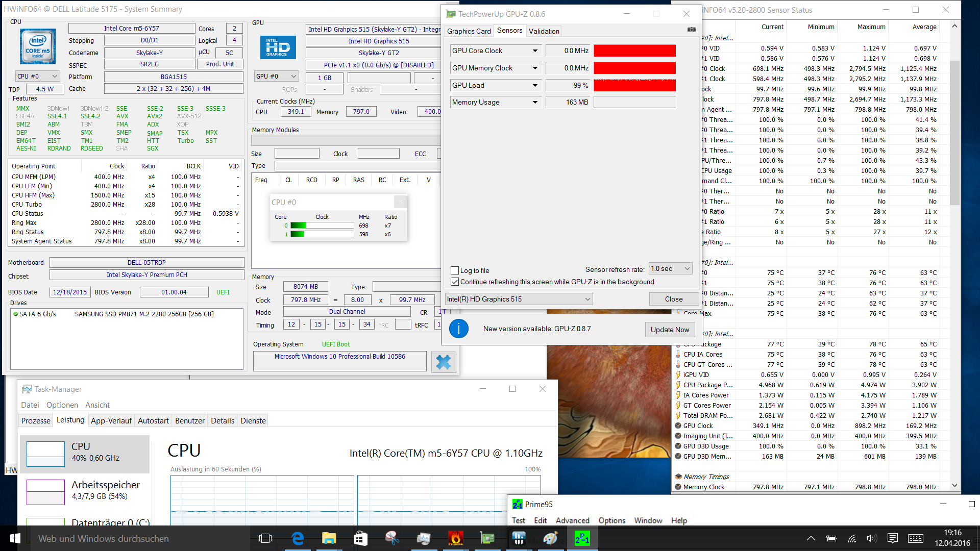The image size is (980, 551).
Task: Uncheck Continue refreshing in background option
Action: click(x=455, y=282)
